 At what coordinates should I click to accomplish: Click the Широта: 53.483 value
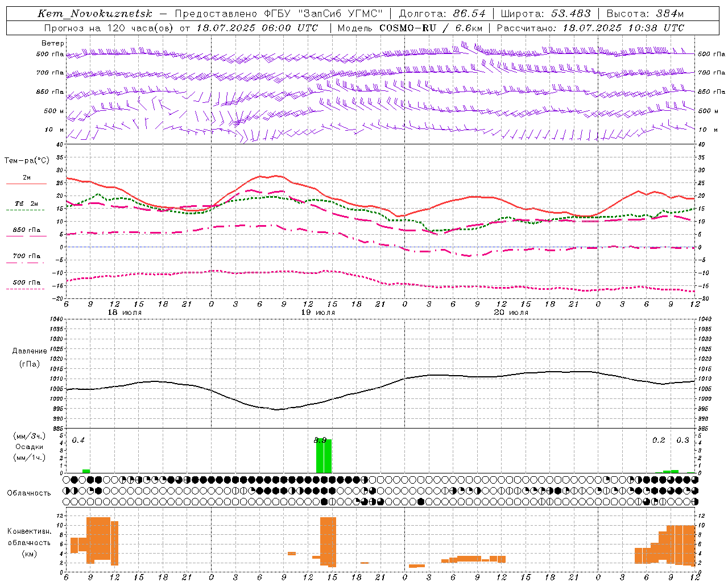coord(545,14)
